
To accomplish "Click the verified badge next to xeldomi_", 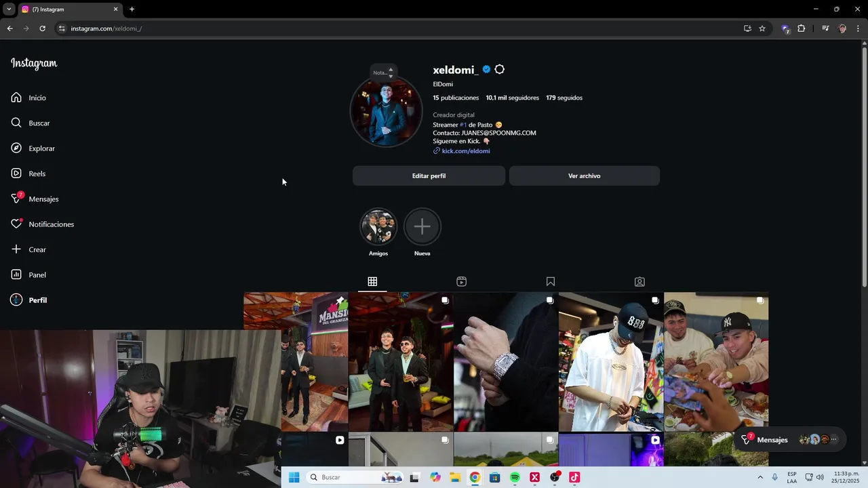I will pos(486,70).
